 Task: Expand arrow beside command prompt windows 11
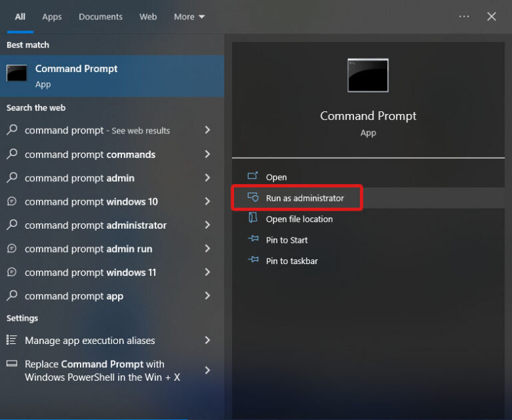[x=207, y=272]
